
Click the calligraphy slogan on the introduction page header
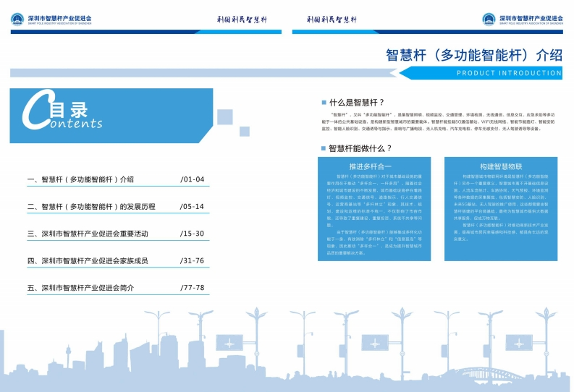pyautogui.click(x=332, y=20)
